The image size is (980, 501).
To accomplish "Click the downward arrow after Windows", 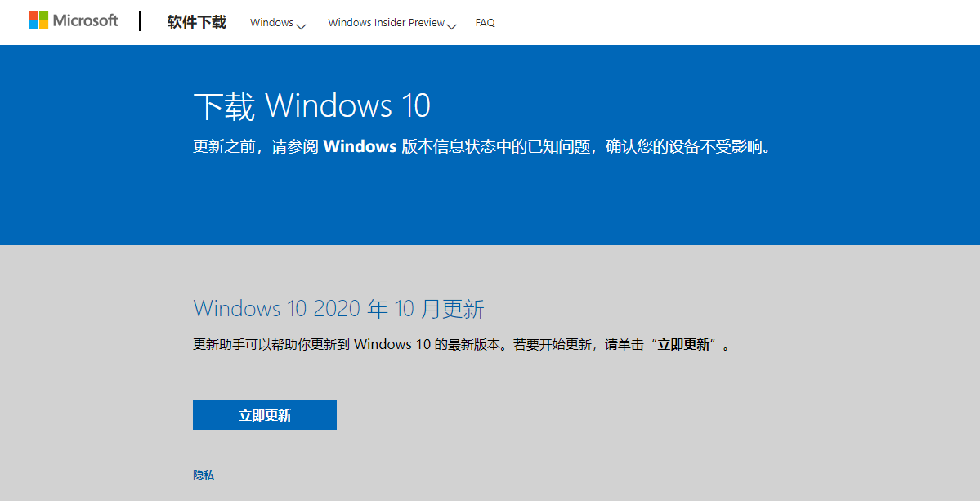I will coord(302,25).
